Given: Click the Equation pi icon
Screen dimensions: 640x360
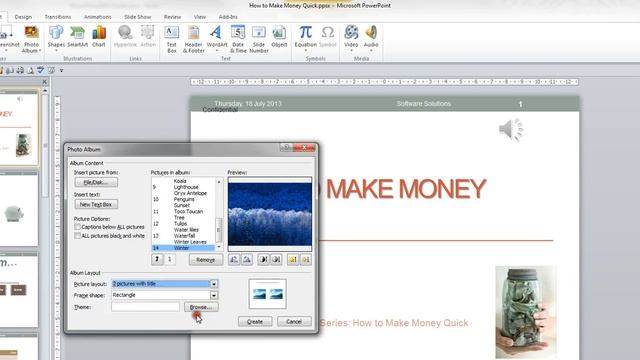Looking at the screenshot, I should 305,33.
